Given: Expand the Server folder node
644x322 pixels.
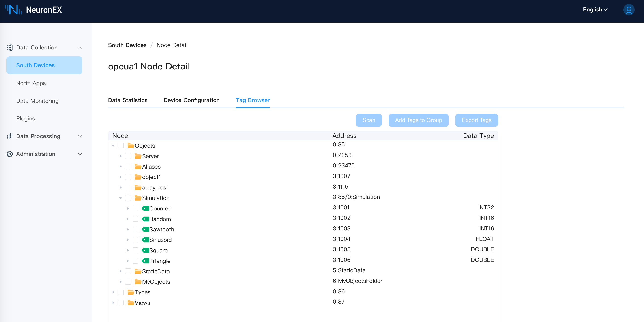Looking at the screenshot, I should 120,156.
